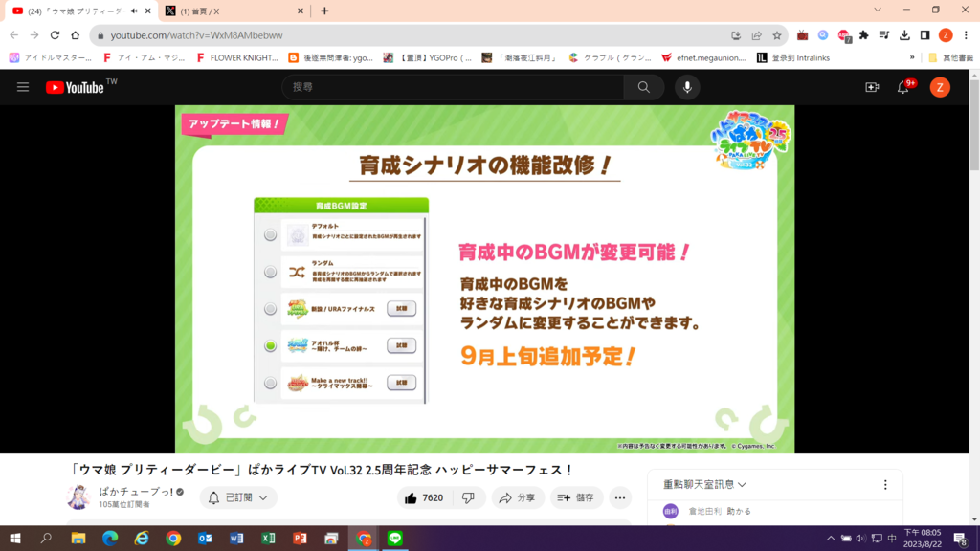Open the YGOPro bookmark
Image resolution: width=980 pixels, height=551 pixels.
(x=428, y=58)
